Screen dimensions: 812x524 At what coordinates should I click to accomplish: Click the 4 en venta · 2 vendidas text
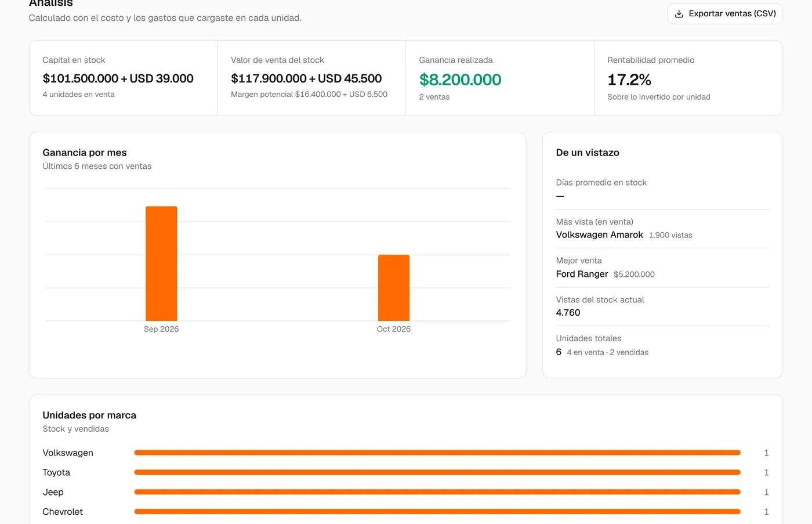pos(607,352)
